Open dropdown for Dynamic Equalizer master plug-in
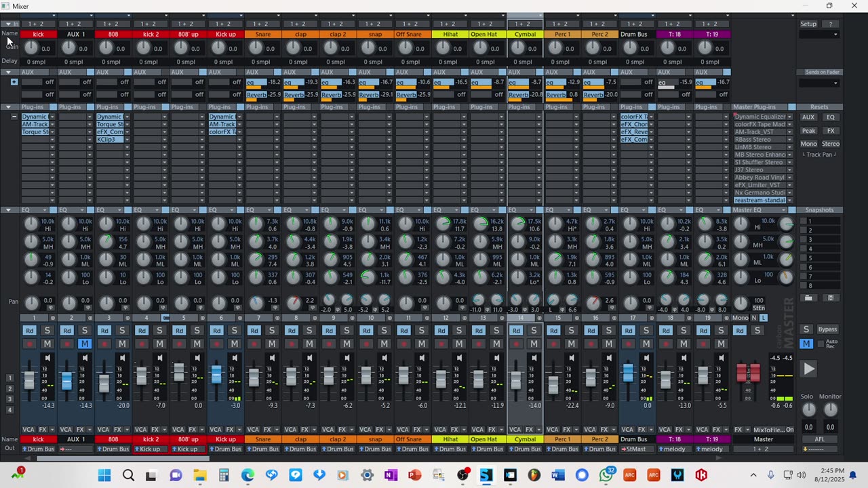The image size is (868, 488). [789, 117]
